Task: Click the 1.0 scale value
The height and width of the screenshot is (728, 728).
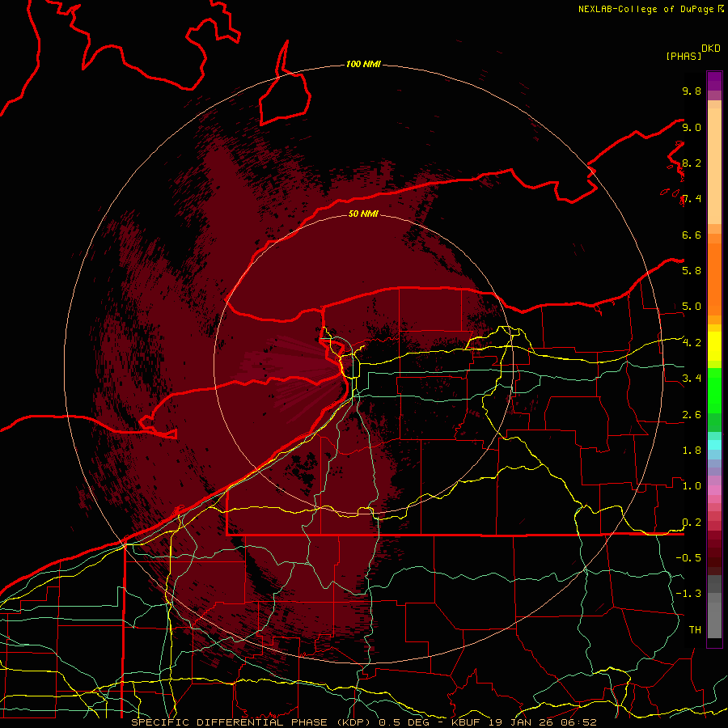Action: pyautogui.click(x=692, y=486)
